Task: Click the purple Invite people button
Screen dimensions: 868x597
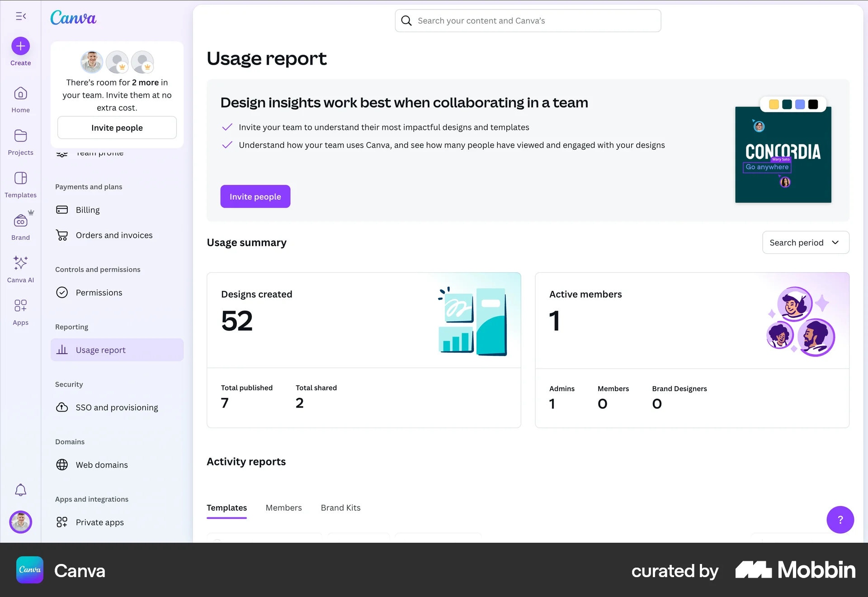Action: click(x=255, y=196)
